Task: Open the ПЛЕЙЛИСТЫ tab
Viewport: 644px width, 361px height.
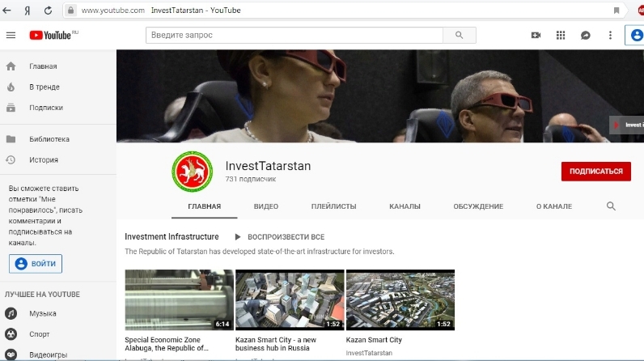Action: point(333,206)
